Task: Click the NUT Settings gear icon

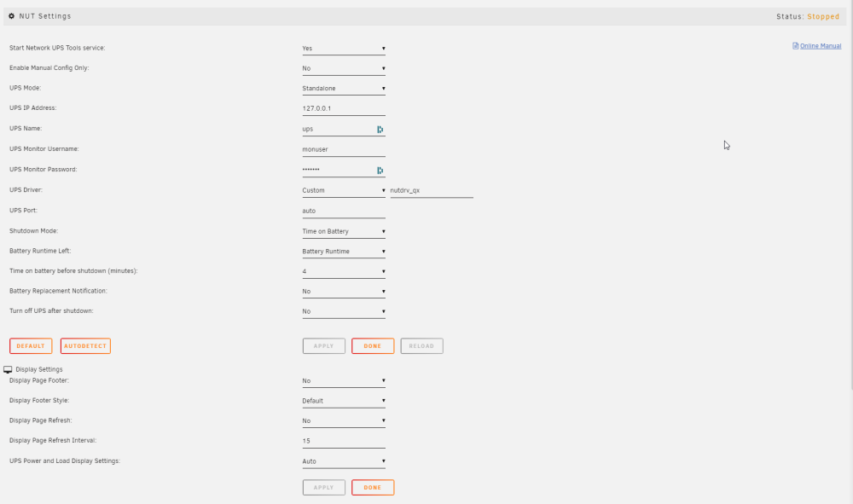Action: point(11,16)
